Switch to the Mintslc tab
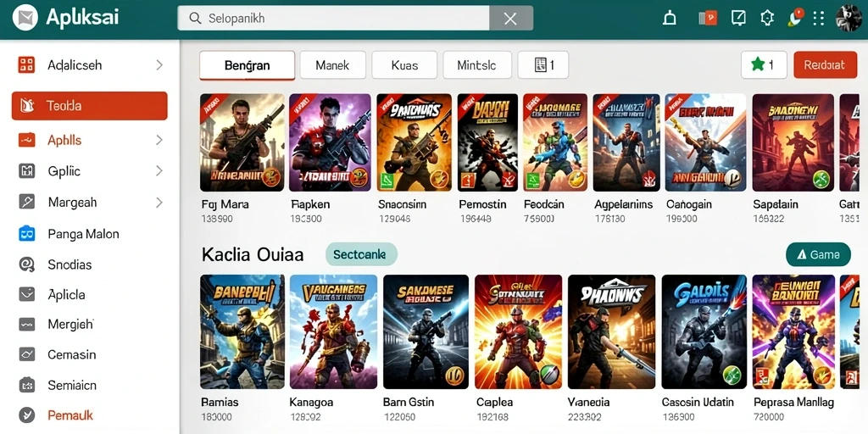 476,65
